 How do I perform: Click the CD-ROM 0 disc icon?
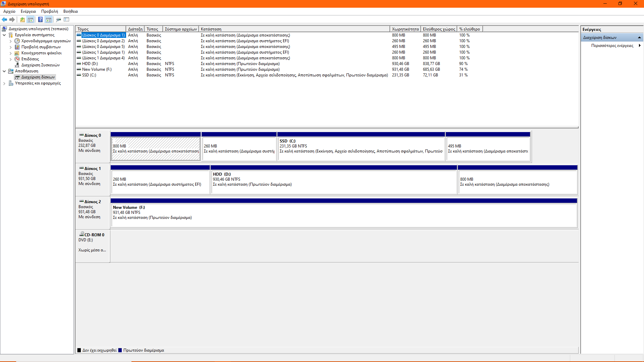(82, 234)
